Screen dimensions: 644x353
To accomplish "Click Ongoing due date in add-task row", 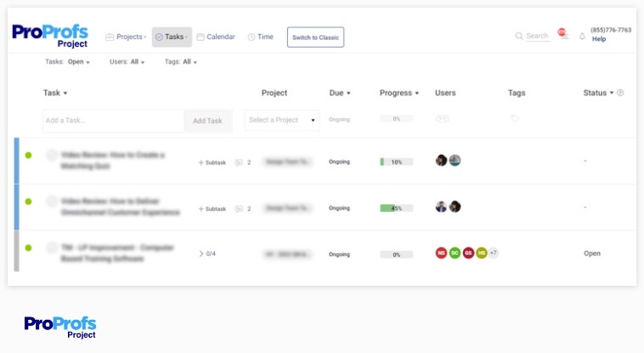I will click(339, 120).
